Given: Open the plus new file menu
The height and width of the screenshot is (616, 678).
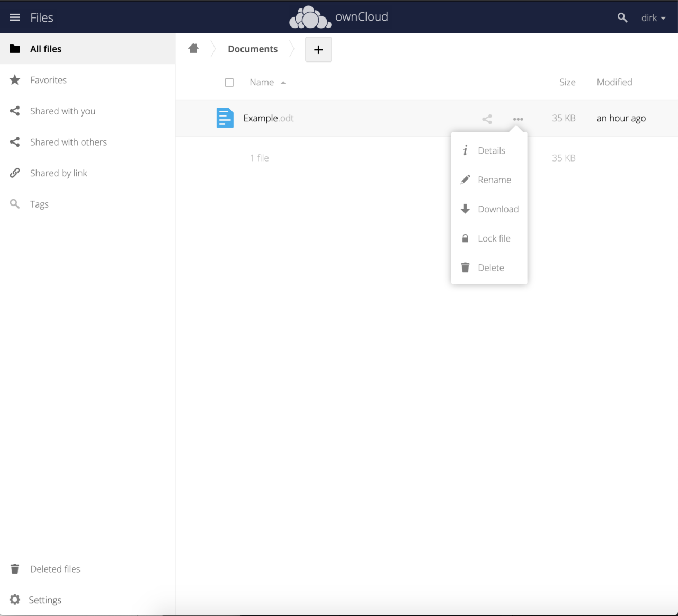Looking at the screenshot, I should (x=318, y=49).
